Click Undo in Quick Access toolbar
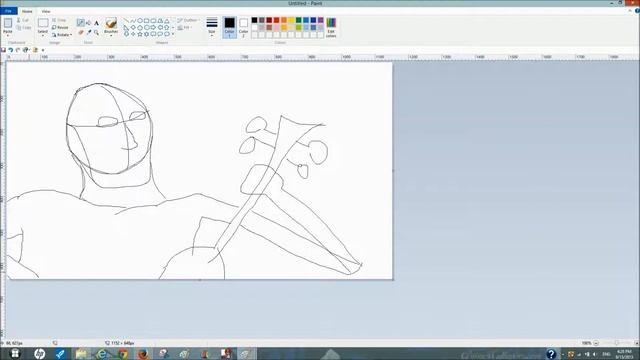The image size is (640, 360). point(11,50)
